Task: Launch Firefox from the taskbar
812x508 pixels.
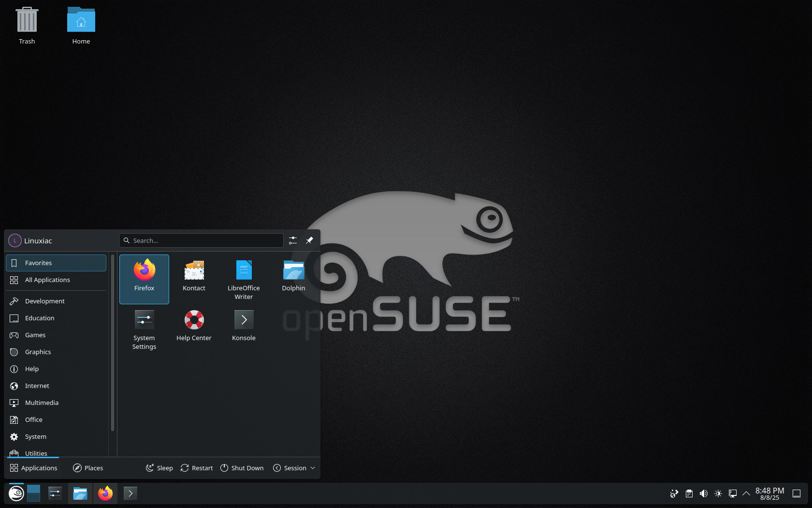Action: (x=105, y=493)
